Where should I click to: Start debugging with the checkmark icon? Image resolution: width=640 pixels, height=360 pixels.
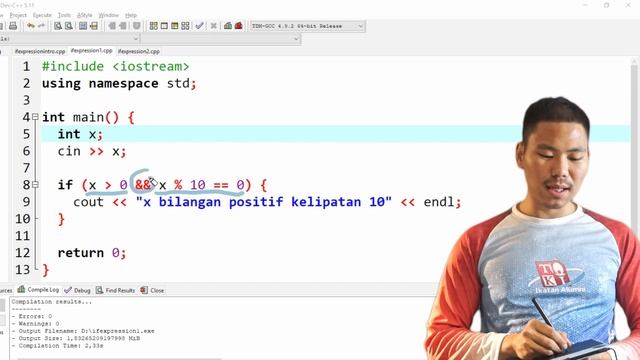[x=199, y=26]
